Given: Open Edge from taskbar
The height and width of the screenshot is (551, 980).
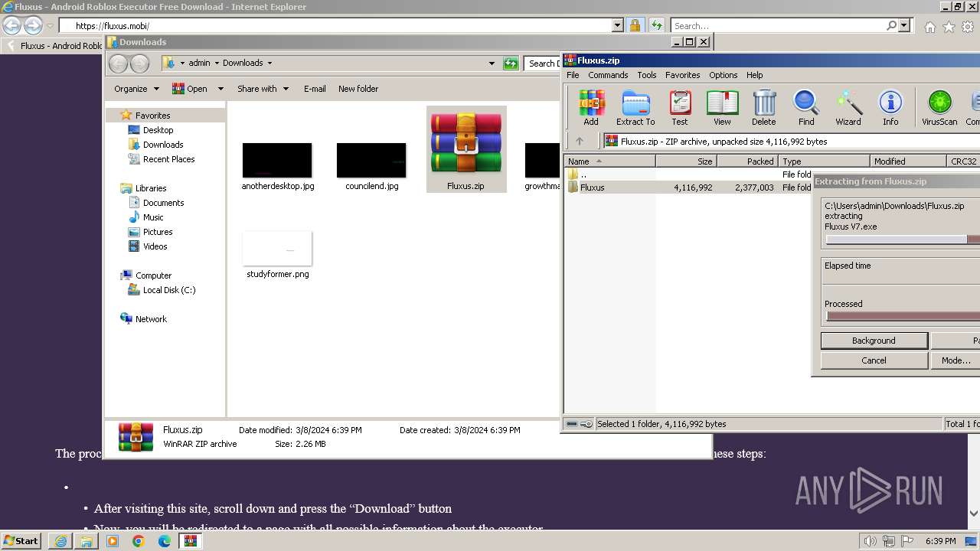Looking at the screenshot, I should pos(164,541).
